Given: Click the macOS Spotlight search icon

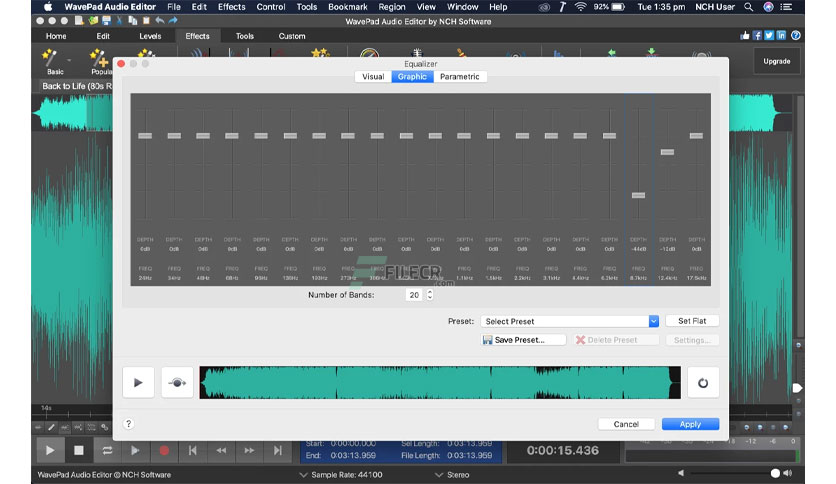Looking at the screenshot, I should point(749,7).
